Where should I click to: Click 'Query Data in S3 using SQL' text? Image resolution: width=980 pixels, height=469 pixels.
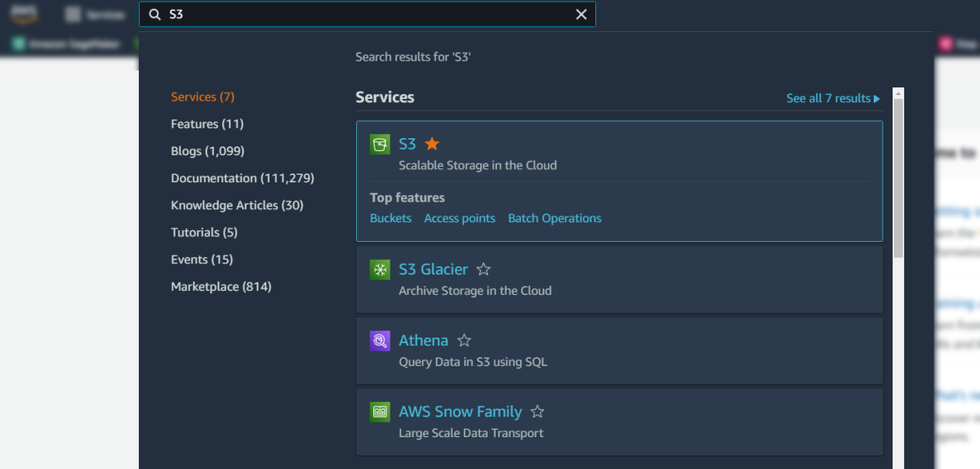473,361
